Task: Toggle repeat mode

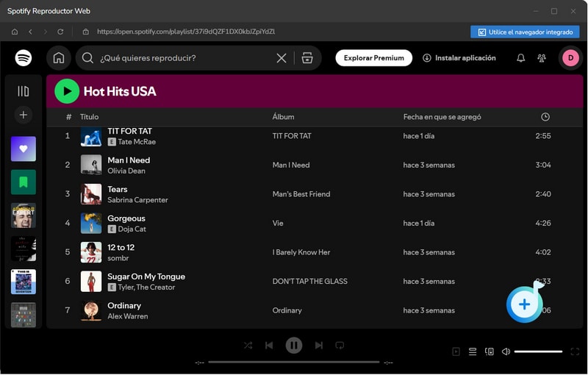Action: (340, 345)
